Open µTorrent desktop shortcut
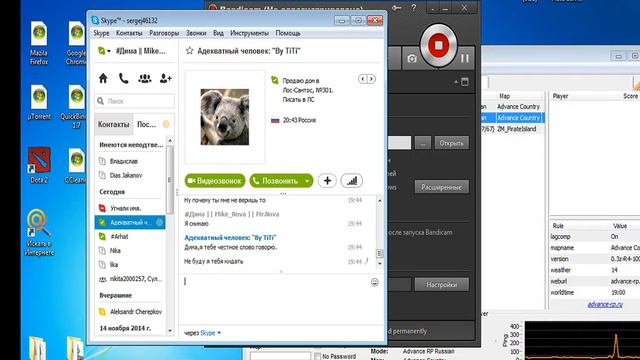The image size is (640, 360). coord(39,102)
